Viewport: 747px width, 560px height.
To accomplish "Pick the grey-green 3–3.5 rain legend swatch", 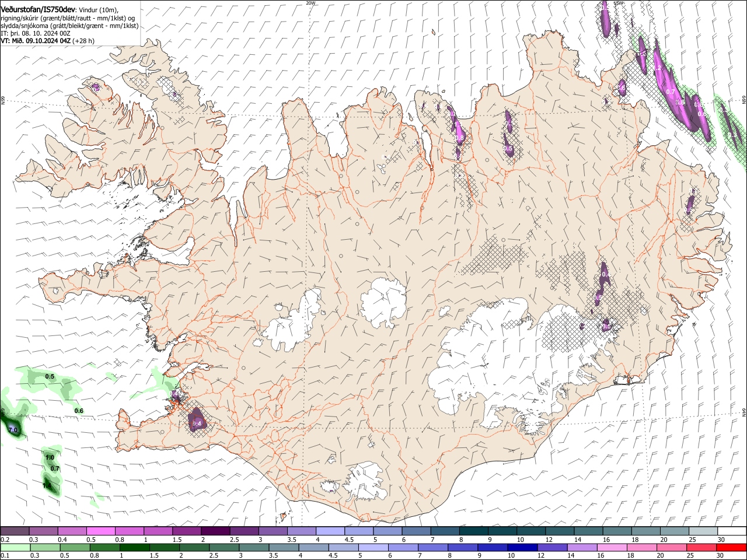I will click(x=253, y=548).
